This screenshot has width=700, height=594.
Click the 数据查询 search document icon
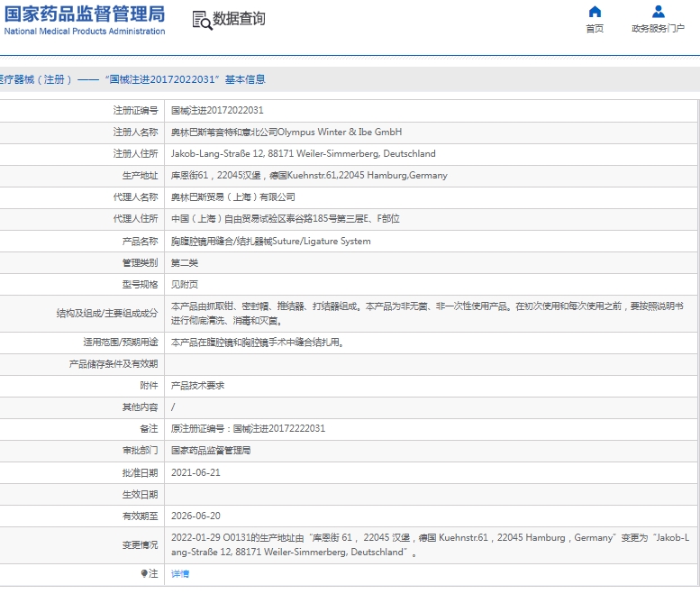click(202, 20)
